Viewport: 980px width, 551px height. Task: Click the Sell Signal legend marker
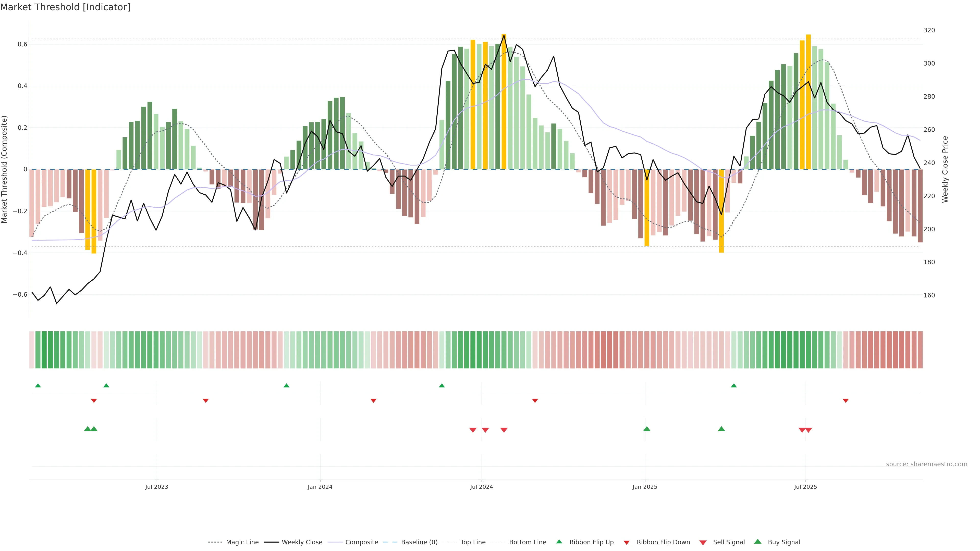coord(703,543)
